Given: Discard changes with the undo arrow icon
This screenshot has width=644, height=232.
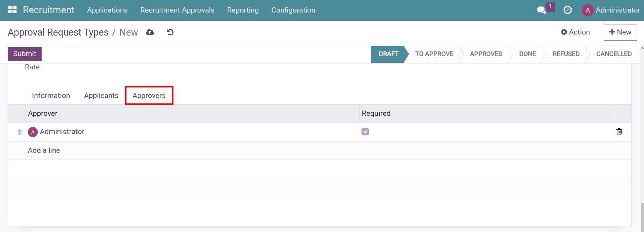Looking at the screenshot, I should (170, 32).
